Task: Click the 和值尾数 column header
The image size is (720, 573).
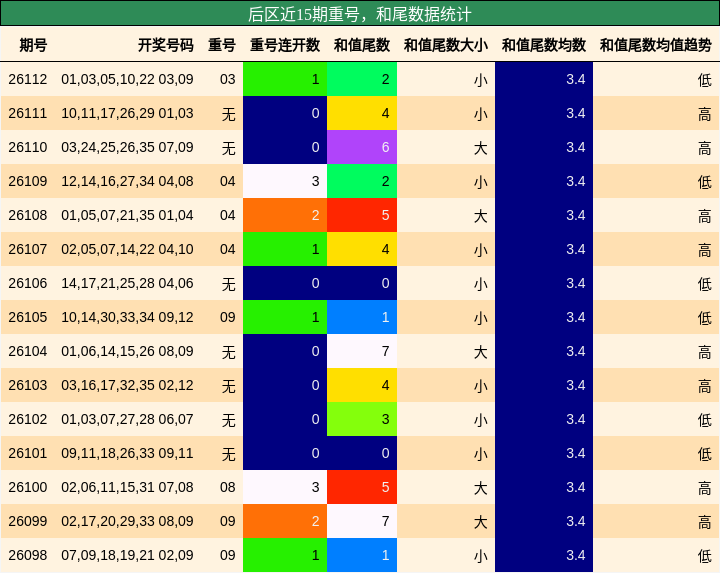Action: [362, 45]
